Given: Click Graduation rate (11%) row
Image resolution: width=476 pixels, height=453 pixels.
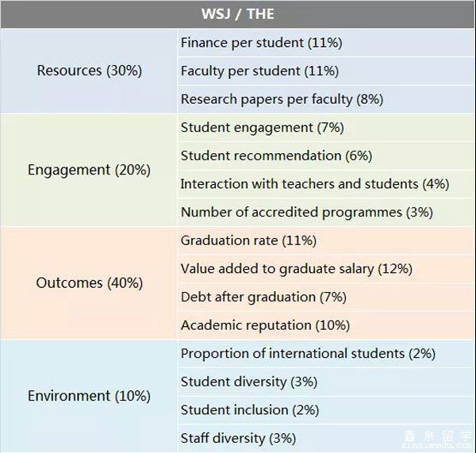Looking at the screenshot, I should coord(326,240).
